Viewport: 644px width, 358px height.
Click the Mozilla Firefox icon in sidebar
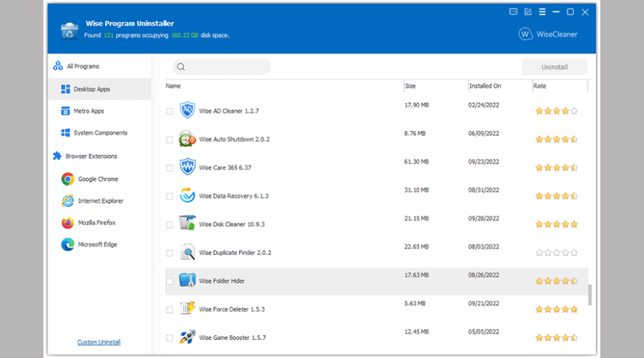tap(68, 223)
